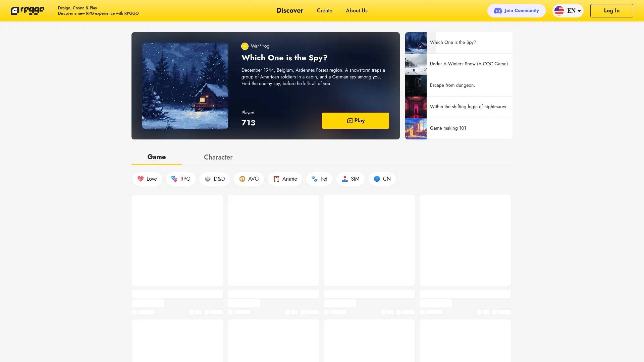
Task: Click the Discord icon in Join Community
Action: tap(498, 11)
